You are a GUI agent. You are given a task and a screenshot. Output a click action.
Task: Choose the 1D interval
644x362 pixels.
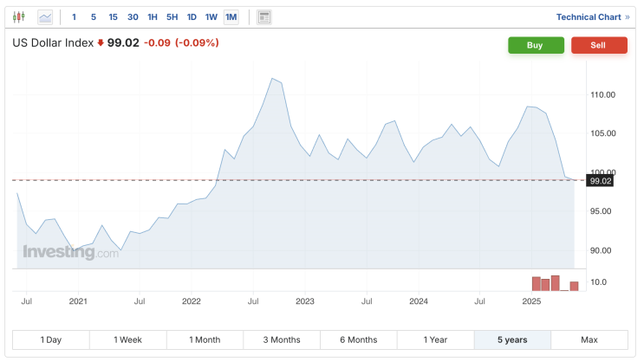click(192, 17)
